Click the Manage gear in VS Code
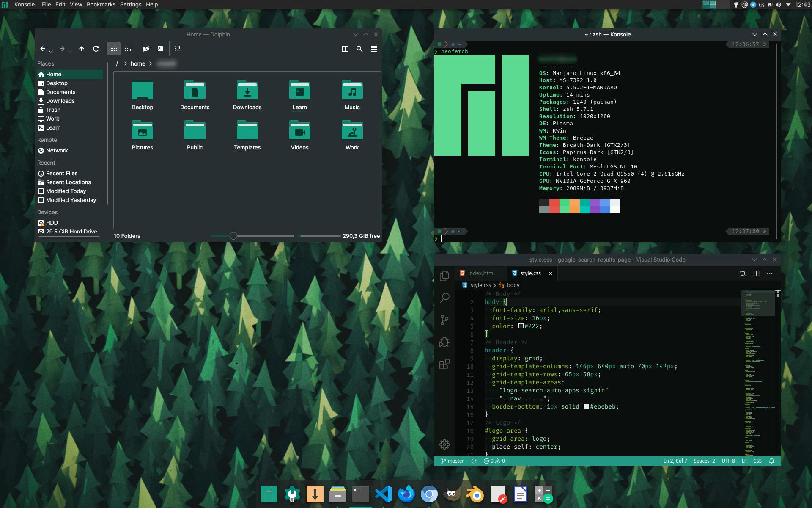 [444, 444]
